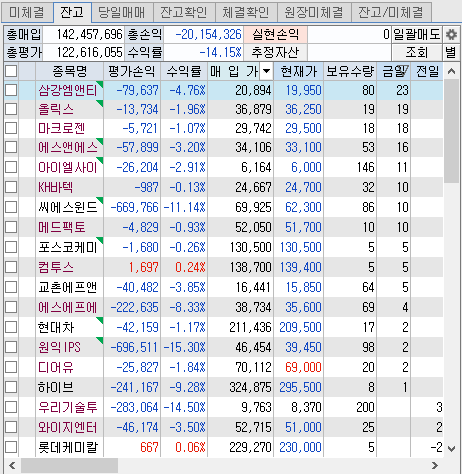Viewport: 462px width, 474px height.
Task: Select the 우리기술투 stock name
Action: tap(68, 407)
